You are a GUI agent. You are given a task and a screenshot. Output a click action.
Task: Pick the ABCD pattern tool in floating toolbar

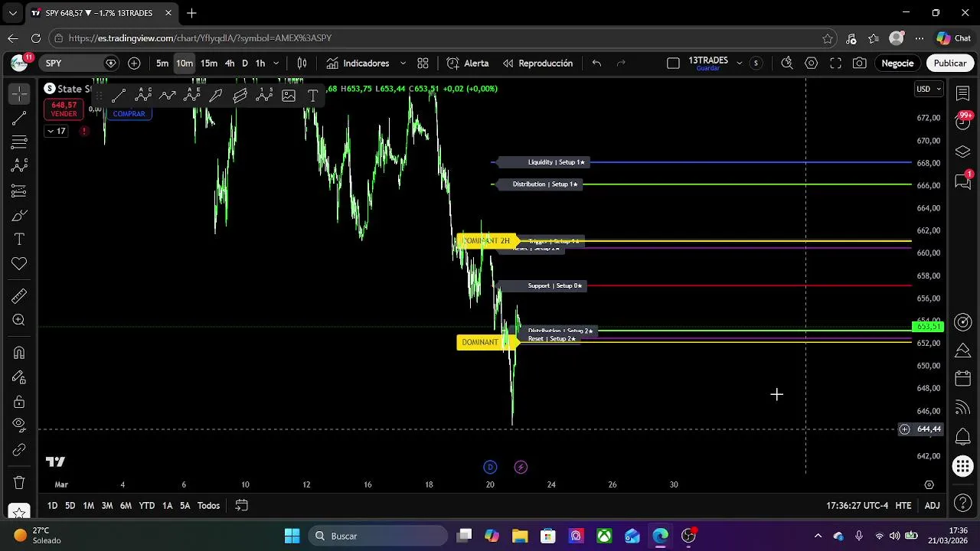click(143, 96)
